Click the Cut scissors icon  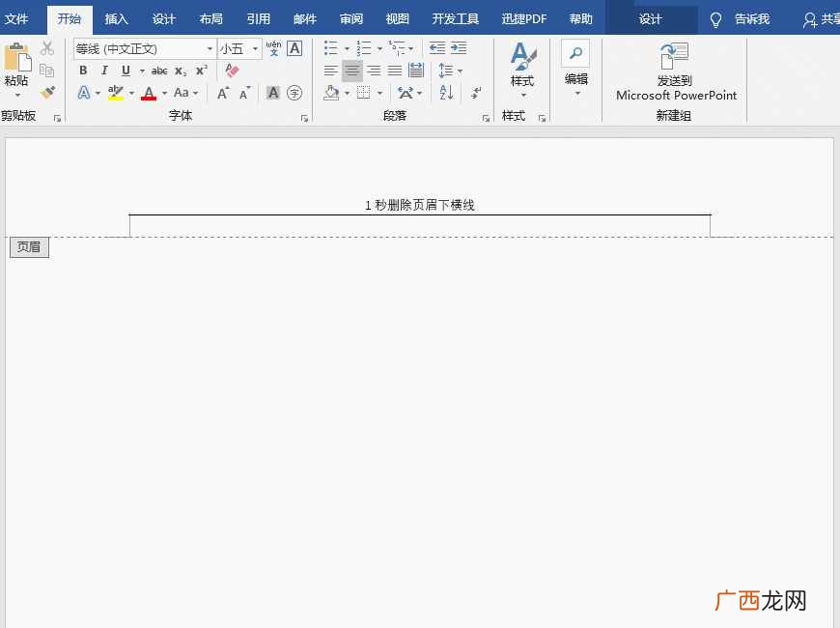coord(47,49)
